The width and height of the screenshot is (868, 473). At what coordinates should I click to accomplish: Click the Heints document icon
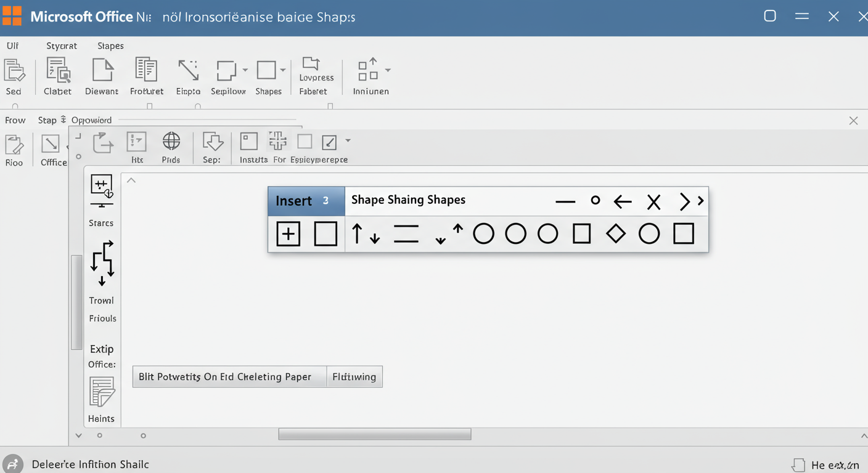102,392
